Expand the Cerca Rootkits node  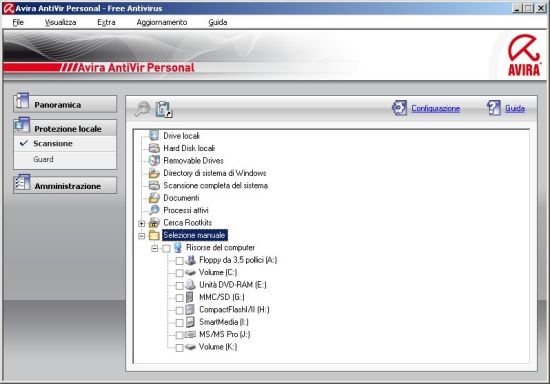tap(141, 223)
